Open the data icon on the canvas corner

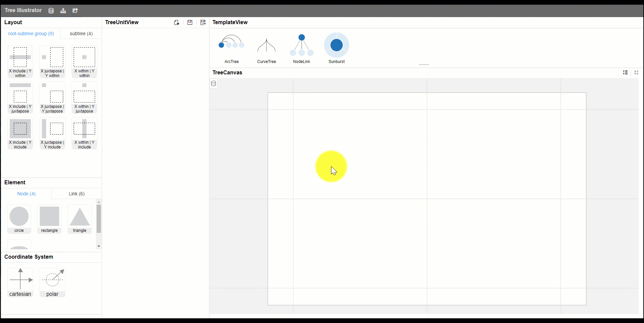pyautogui.click(x=214, y=83)
